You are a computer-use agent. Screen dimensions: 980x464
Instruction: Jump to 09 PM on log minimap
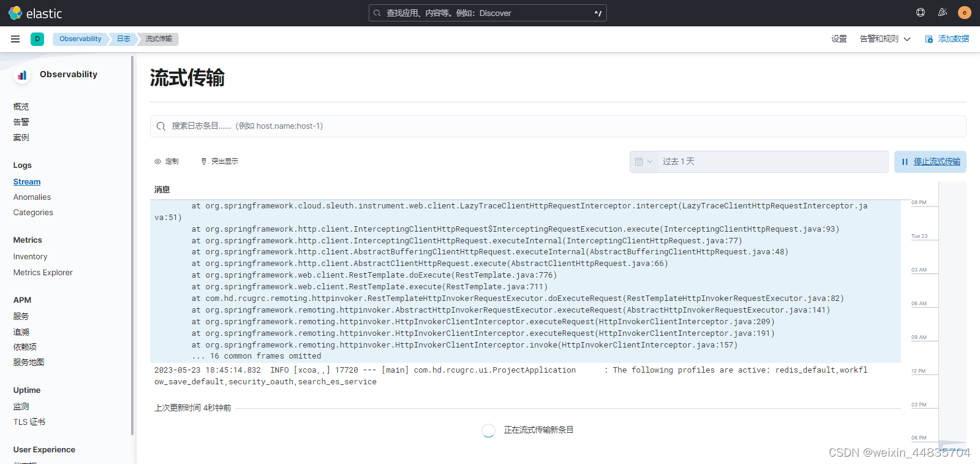click(x=919, y=202)
